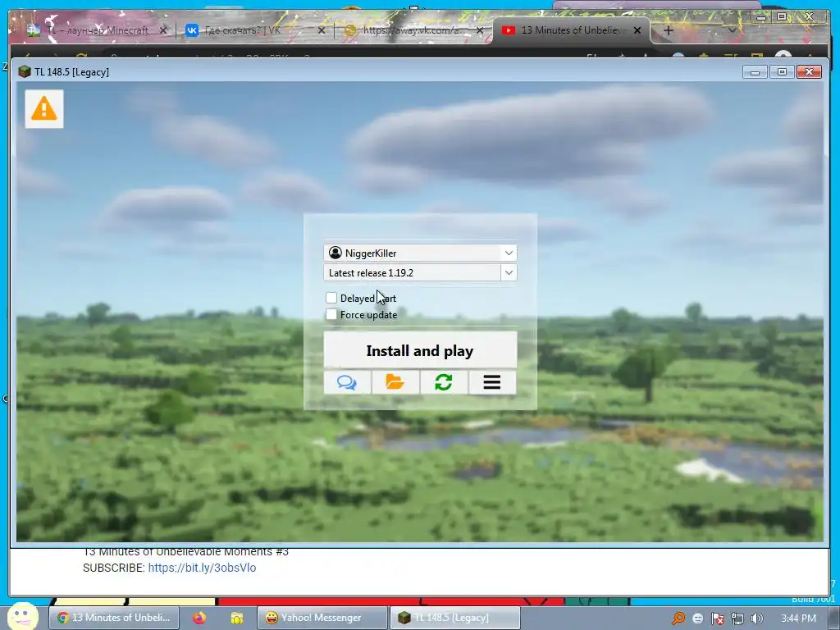Open the network tray icon
The height and width of the screenshot is (630, 840).
[737, 619]
